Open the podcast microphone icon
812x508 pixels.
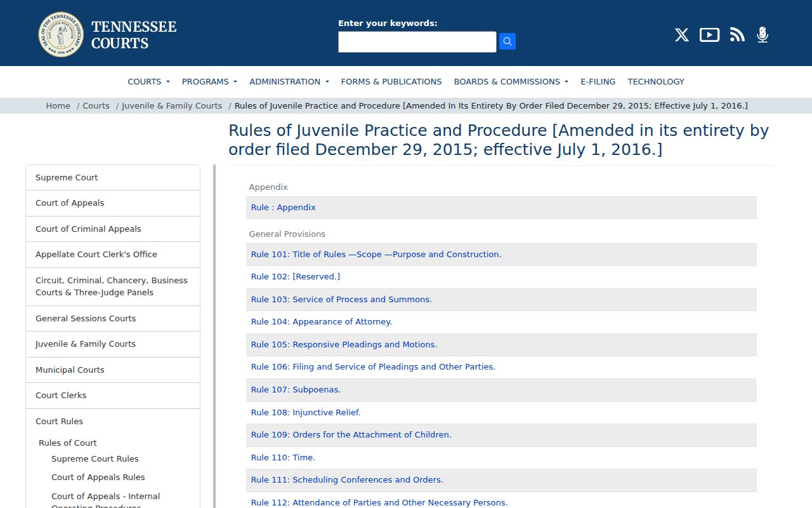763,35
